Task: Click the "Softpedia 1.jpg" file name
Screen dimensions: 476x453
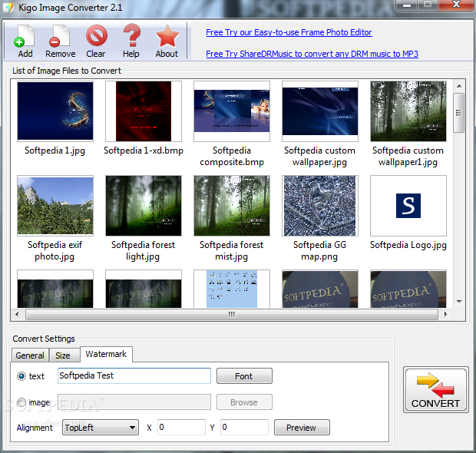Action: coord(55,150)
